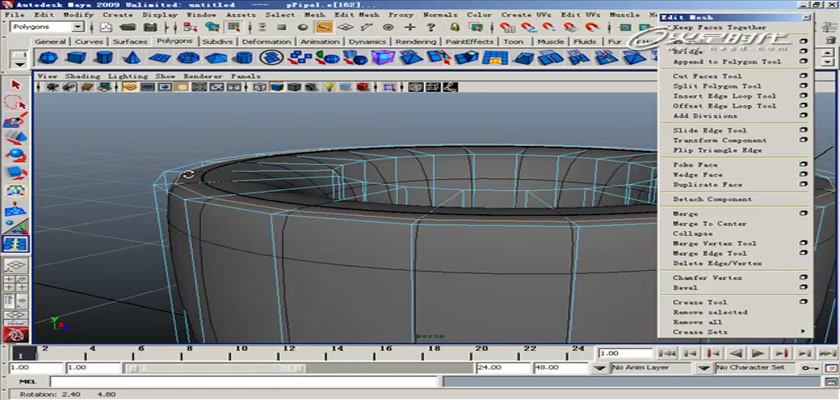The width and height of the screenshot is (840, 400).
Task: Click the Show Manipulator tool icon
Action: (x=16, y=227)
